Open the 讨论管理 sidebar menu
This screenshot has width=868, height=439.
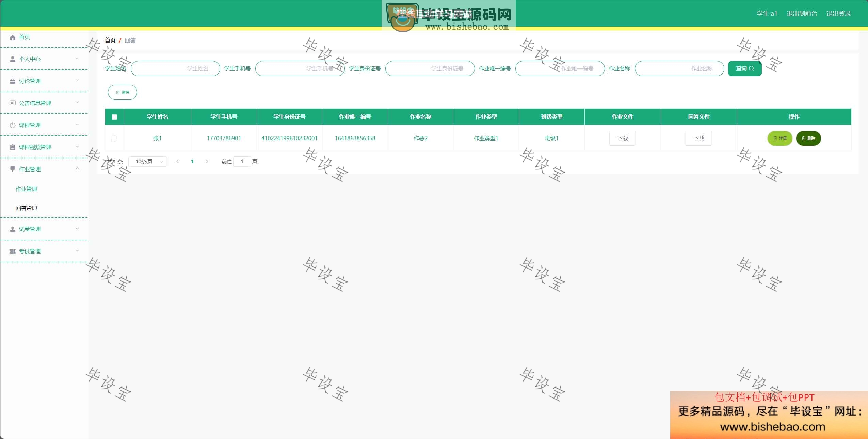(44, 81)
